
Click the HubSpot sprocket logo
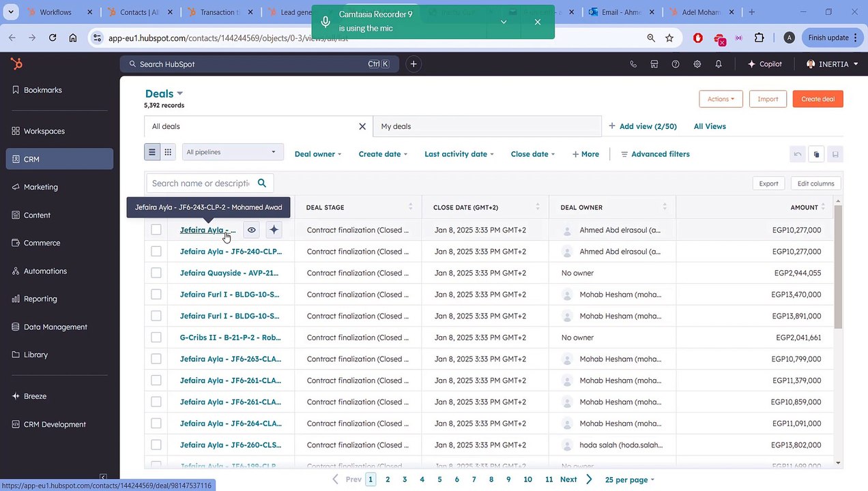[x=16, y=64]
